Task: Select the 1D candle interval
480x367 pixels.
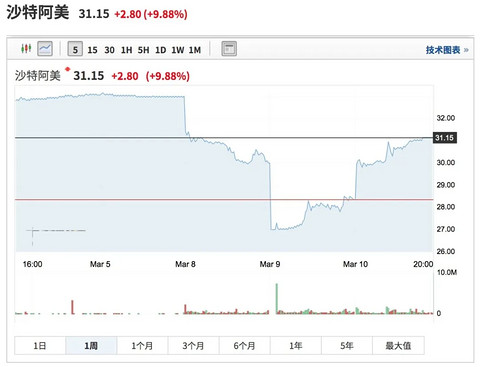Action: coord(160,50)
